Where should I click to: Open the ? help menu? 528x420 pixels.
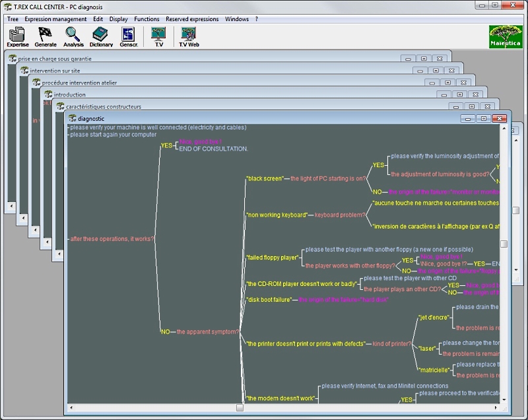click(256, 19)
